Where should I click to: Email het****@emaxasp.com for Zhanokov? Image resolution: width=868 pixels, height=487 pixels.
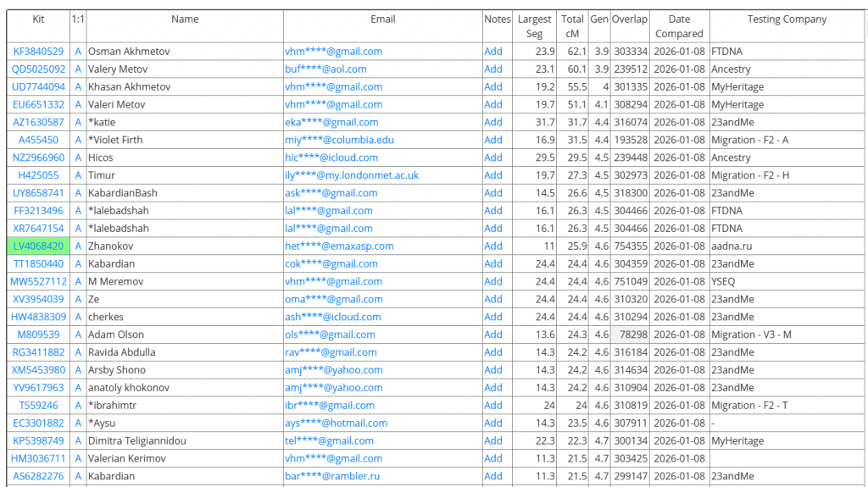pos(339,246)
